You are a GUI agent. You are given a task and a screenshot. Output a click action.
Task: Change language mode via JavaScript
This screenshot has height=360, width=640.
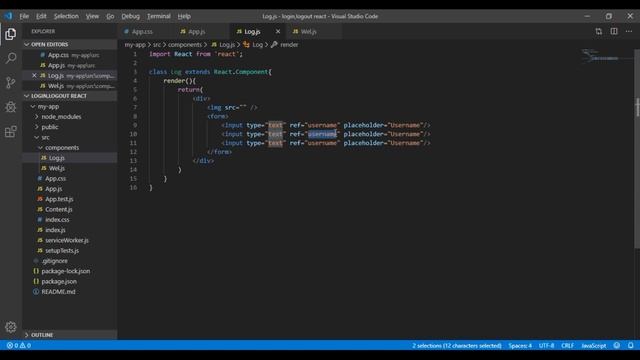[x=593, y=345]
